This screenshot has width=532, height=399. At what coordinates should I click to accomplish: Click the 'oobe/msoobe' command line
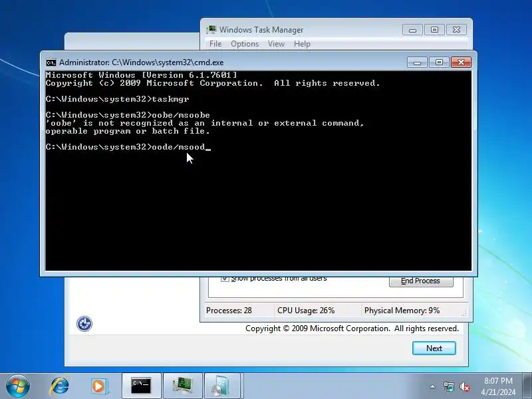(x=128, y=115)
